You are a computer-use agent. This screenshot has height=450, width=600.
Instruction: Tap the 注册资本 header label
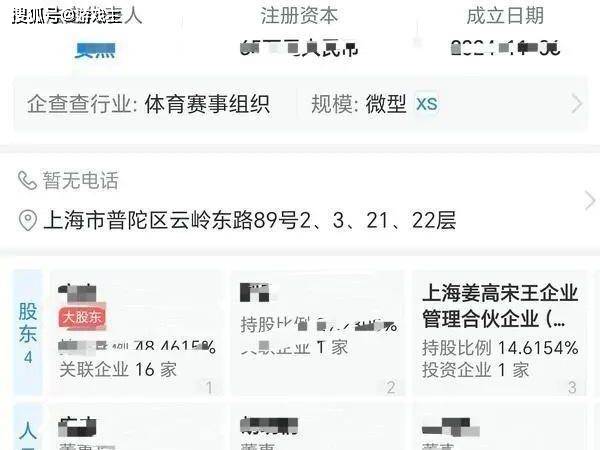(x=299, y=16)
